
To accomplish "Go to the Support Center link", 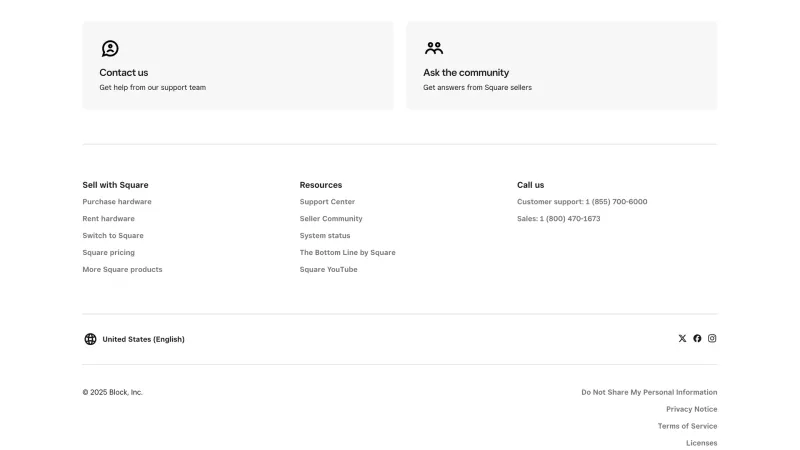I will coord(327,202).
